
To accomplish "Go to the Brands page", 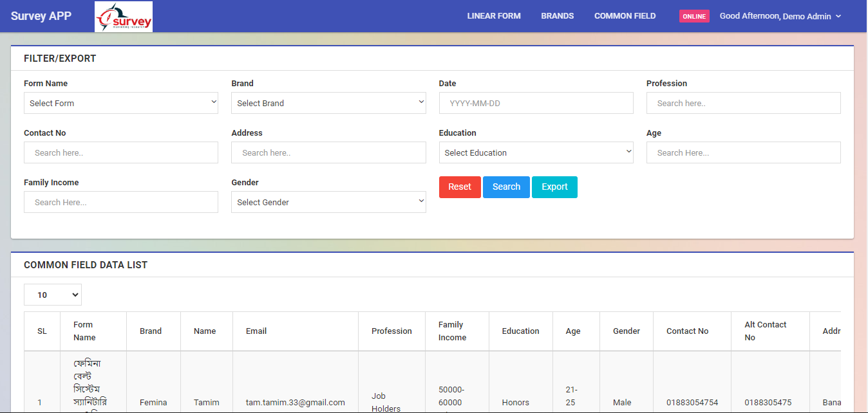I will pyautogui.click(x=557, y=16).
